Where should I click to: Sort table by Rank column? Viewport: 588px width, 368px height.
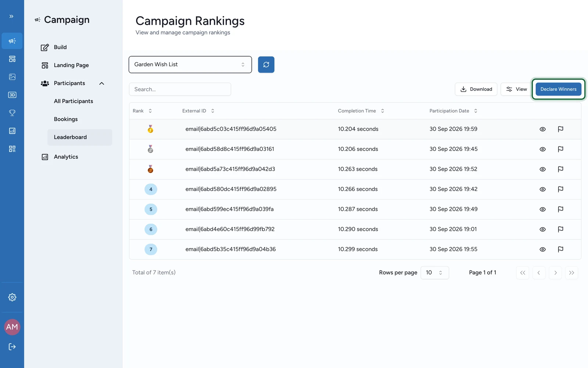(142, 111)
